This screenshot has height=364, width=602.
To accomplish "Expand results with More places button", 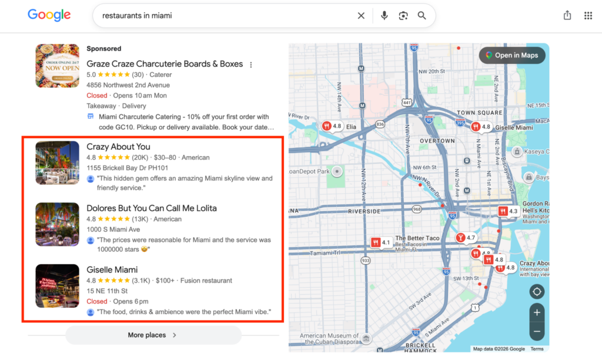I will coord(153,335).
